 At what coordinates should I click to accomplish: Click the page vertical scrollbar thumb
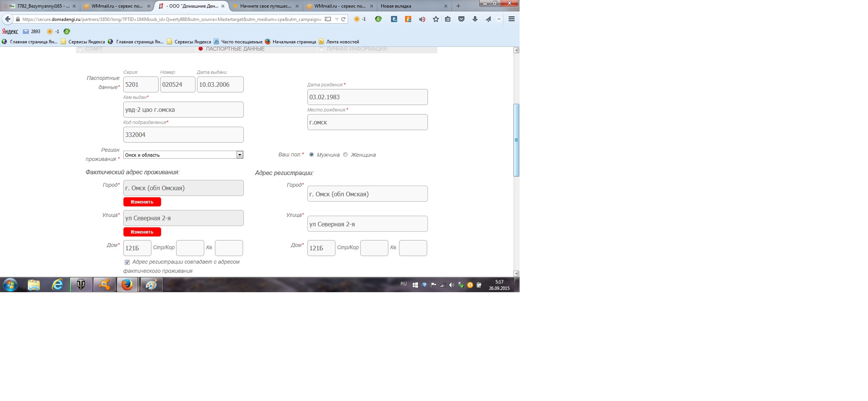point(516,140)
